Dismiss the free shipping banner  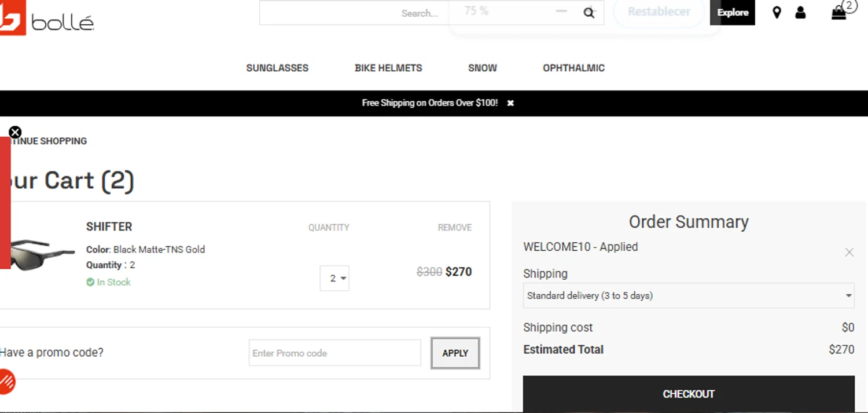coord(510,103)
